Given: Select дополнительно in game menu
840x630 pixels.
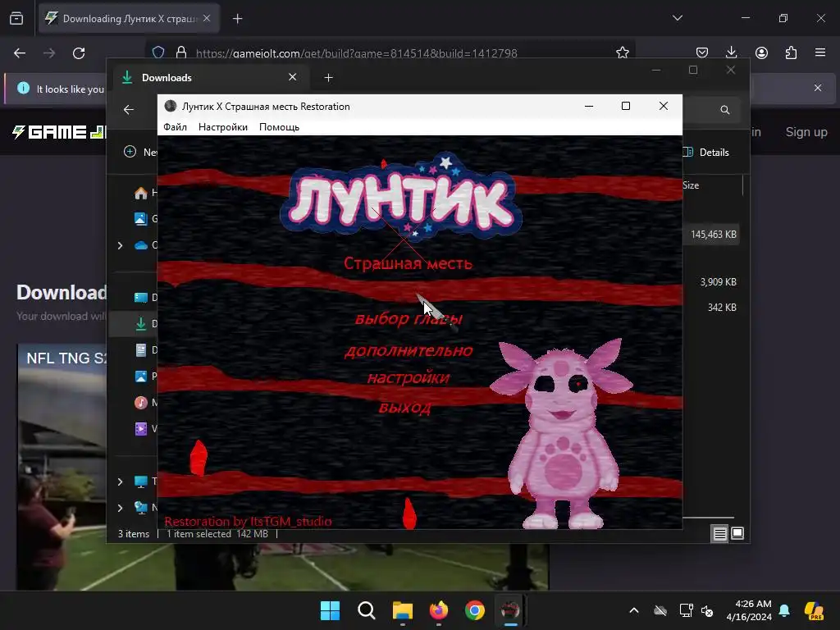Looking at the screenshot, I should 409,351.
